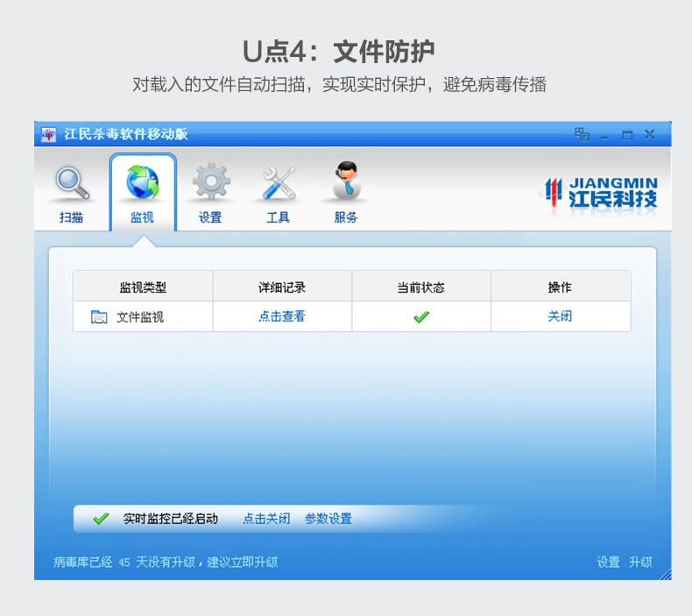The height and width of the screenshot is (616, 692).
Task: Click the window resize grip corner
Action: click(667, 575)
